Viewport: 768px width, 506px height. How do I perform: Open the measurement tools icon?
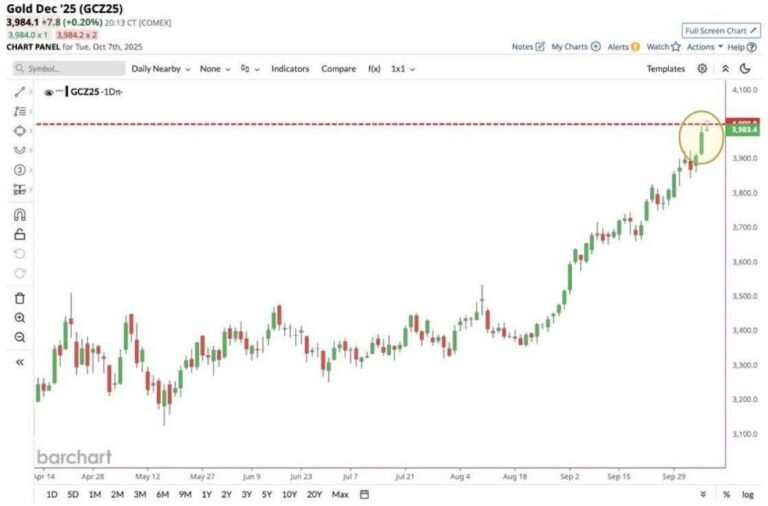tap(20, 190)
